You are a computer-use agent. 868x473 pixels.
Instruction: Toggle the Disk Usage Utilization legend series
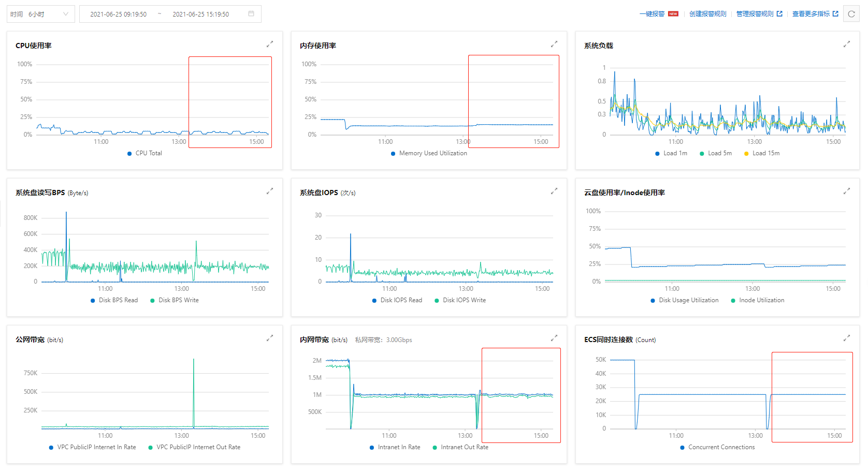click(x=685, y=300)
